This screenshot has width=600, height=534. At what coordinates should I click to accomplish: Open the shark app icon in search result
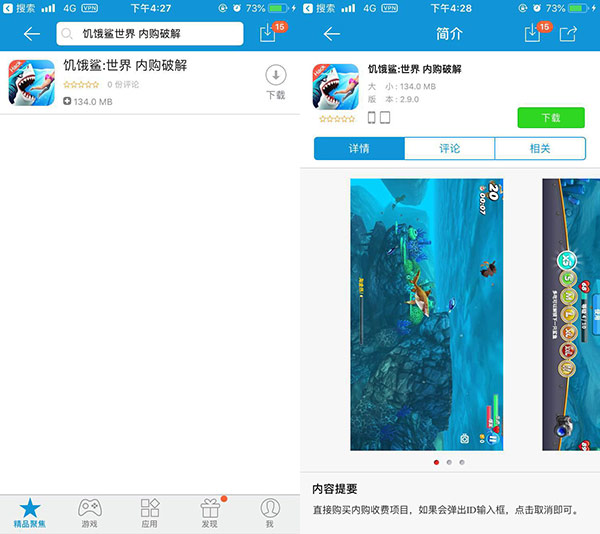pyautogui.click(x=31, y=82)
